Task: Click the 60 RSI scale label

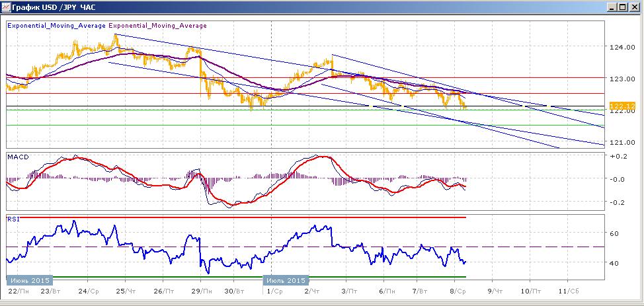Action: click(x=613, y=233)
